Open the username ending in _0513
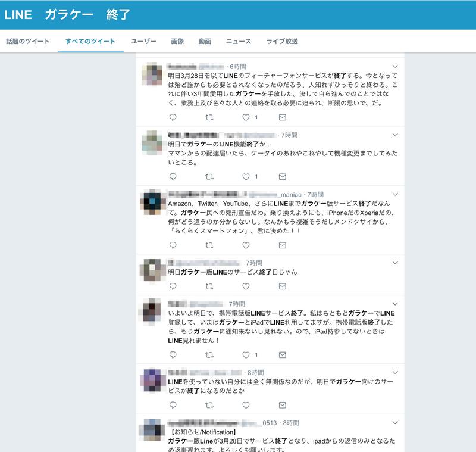Screen dimensions: 476x452 [x=259, y=423]
